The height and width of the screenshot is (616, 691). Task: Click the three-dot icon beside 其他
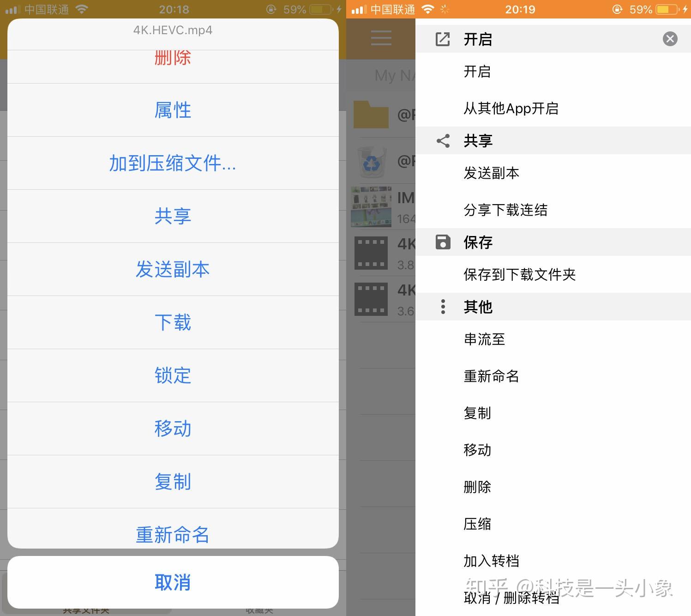click(443, 307)
